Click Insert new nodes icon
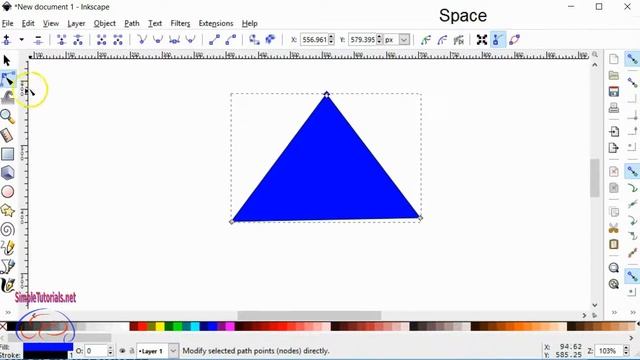640x360 pixels. 7,40
